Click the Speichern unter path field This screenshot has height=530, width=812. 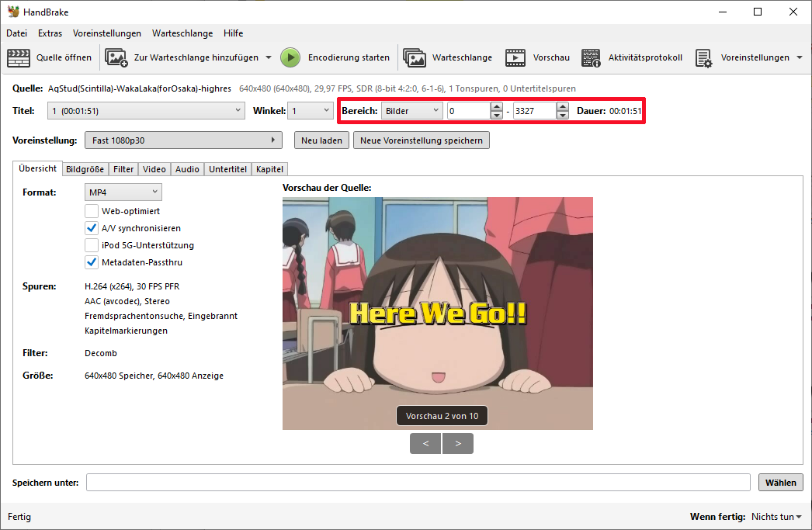pos(418,483)
